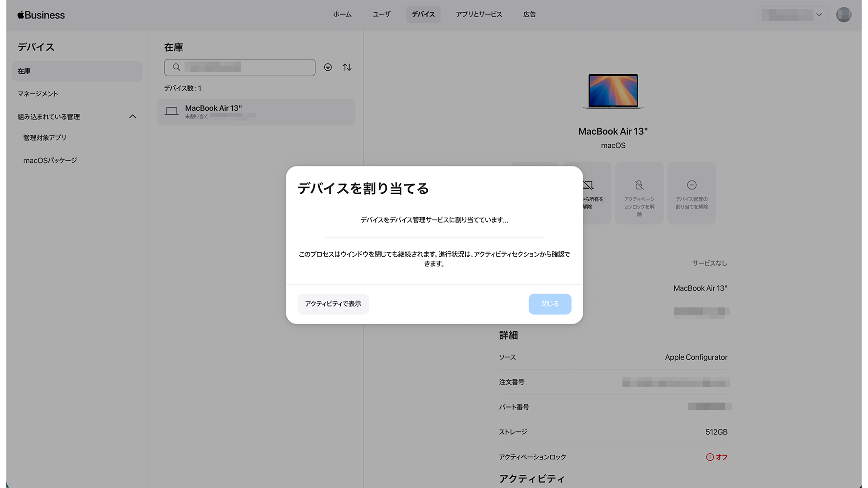Image resolution: width=868 pixels, height=488 pixels.
Task: Go to アプリとサービス tab
Action: point(478,15)
